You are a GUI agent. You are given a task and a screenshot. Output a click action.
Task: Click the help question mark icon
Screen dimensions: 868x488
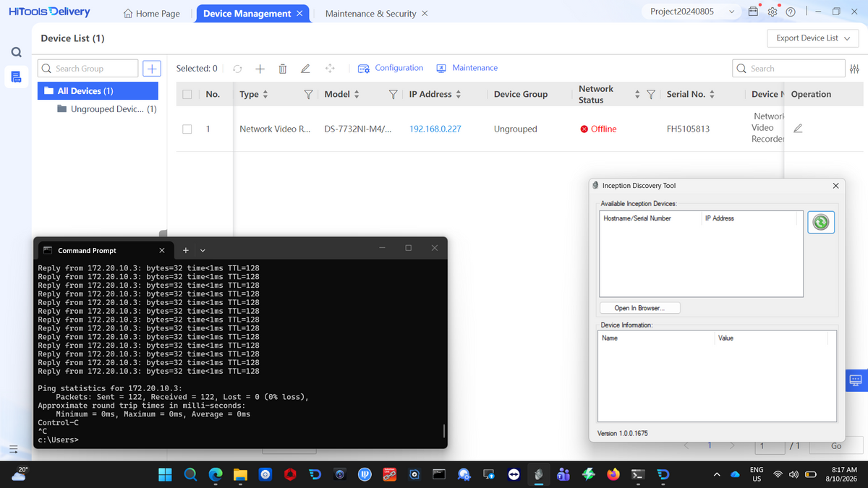point(791,12)
